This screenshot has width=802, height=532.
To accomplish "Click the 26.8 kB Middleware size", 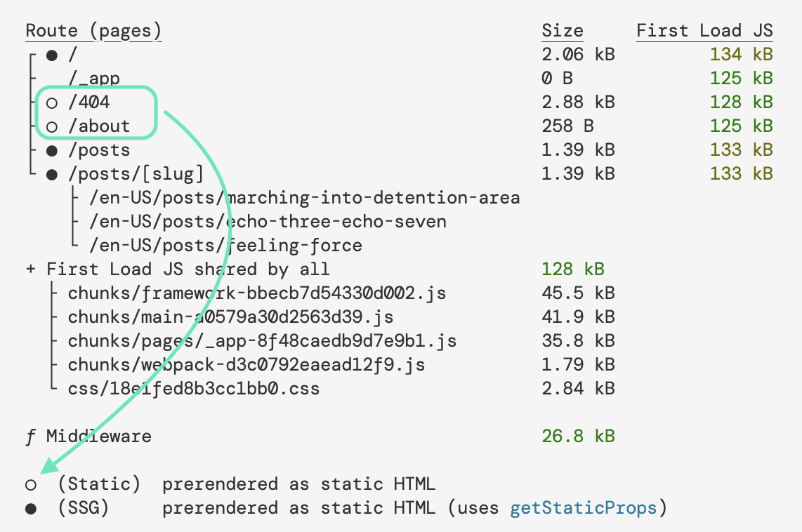I will pyautogui.click(x=578, y=437).
